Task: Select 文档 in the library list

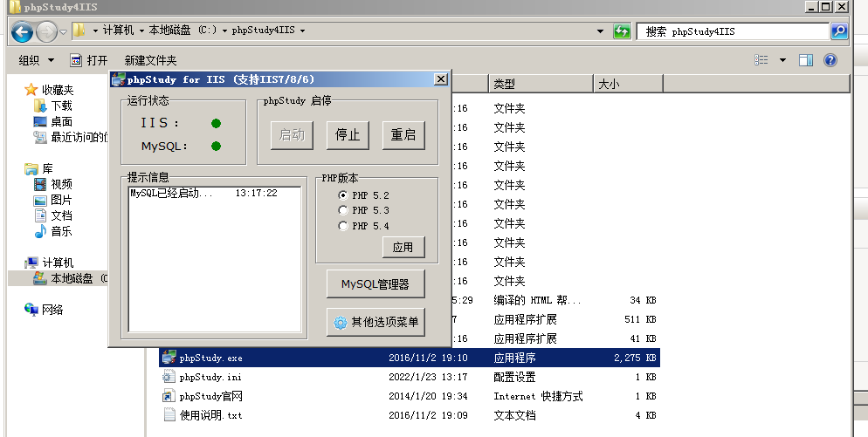Action: coord(61,215)
